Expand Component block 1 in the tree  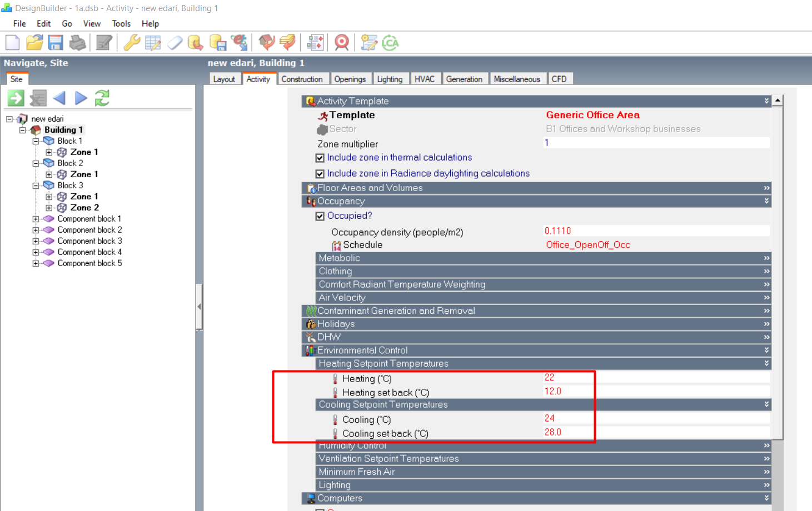36,219
